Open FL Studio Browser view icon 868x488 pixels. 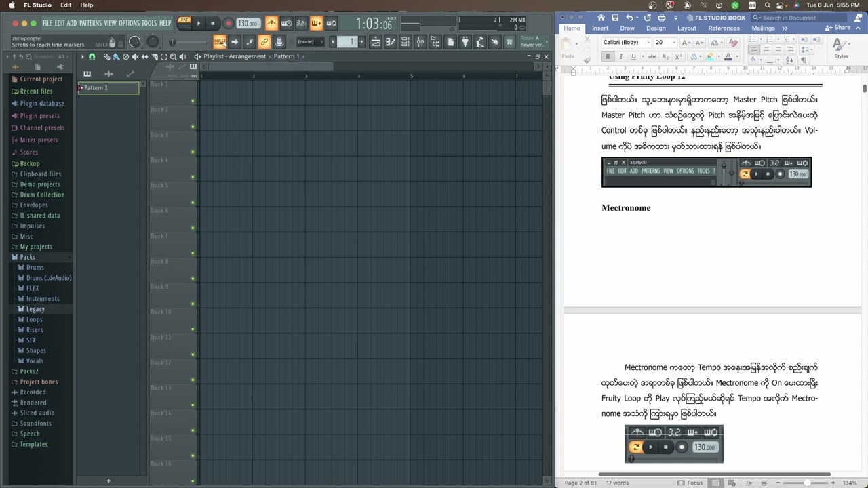coord(435,42)
